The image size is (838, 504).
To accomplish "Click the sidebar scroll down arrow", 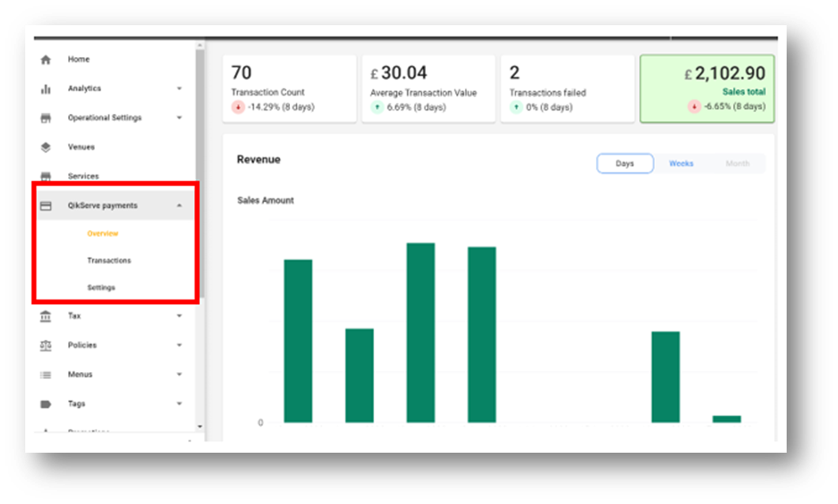I will coord(200,427).
